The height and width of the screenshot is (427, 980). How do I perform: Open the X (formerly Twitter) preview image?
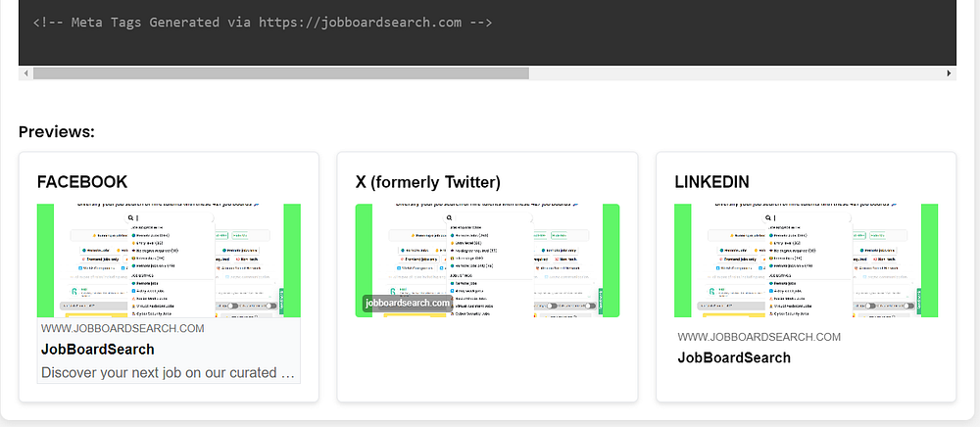[487, 261]
